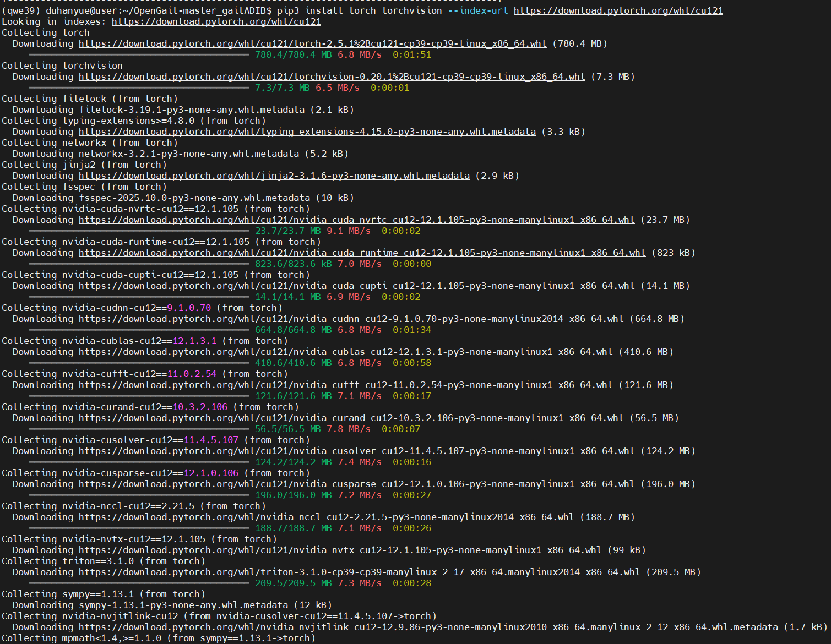Screen dimensions: 831x644
Task: Click 'Collecting fsspec (from torch)' line
Action: click(84, 187)
